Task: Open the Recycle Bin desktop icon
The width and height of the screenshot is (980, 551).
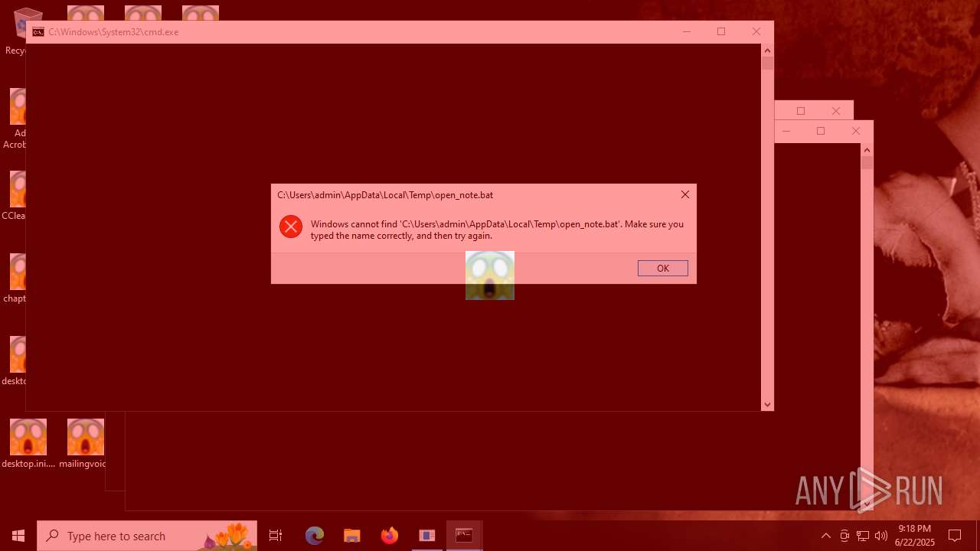Action: [x=15, y=31]
